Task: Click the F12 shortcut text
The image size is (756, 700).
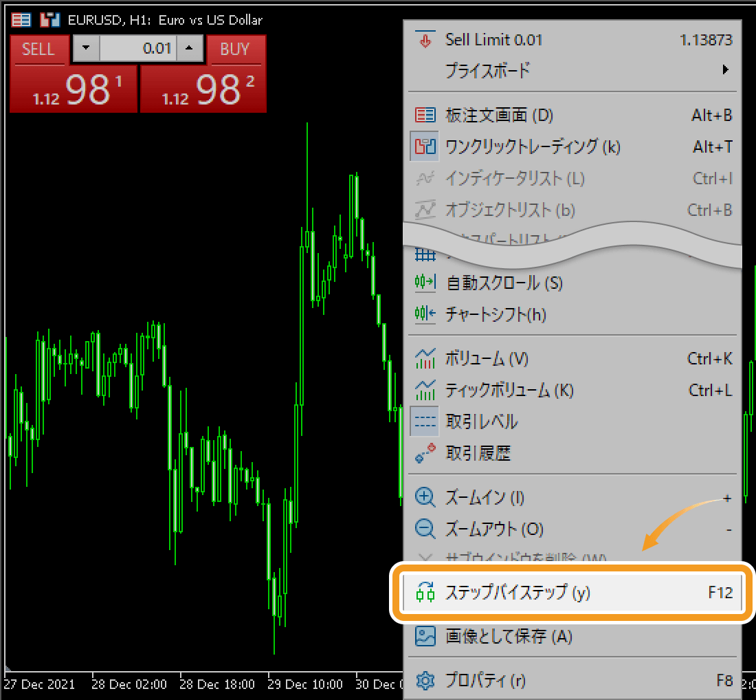Action: pyautogui.click(x=720, y=593)
